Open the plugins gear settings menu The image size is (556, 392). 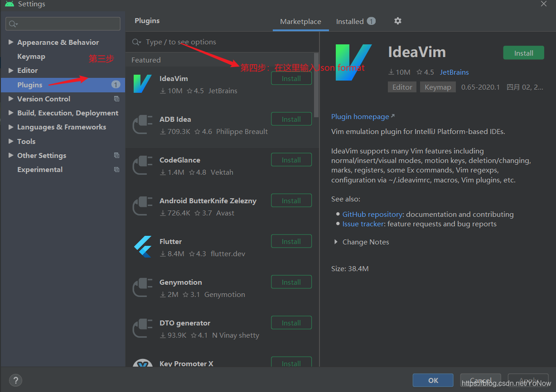click(397, 21)
